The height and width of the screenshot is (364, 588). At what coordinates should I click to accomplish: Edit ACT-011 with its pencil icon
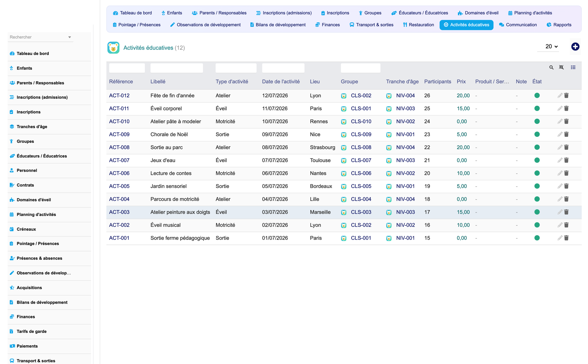(x=560, y=108)
